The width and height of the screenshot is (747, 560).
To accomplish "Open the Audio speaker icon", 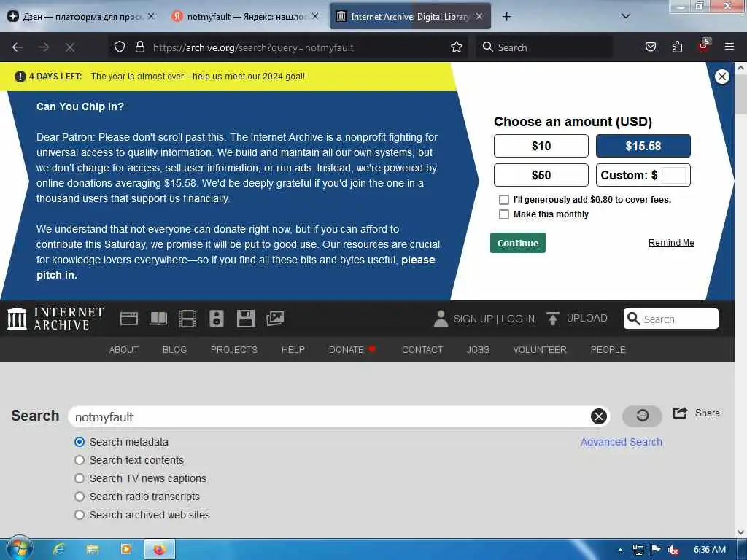I will tap(216, 319).
